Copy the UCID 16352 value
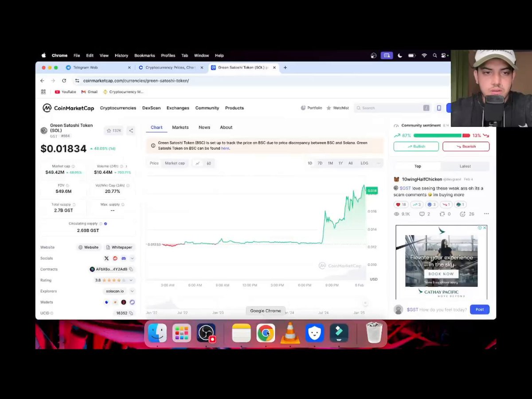Viewport: 532px width, 399px height. 131,313
